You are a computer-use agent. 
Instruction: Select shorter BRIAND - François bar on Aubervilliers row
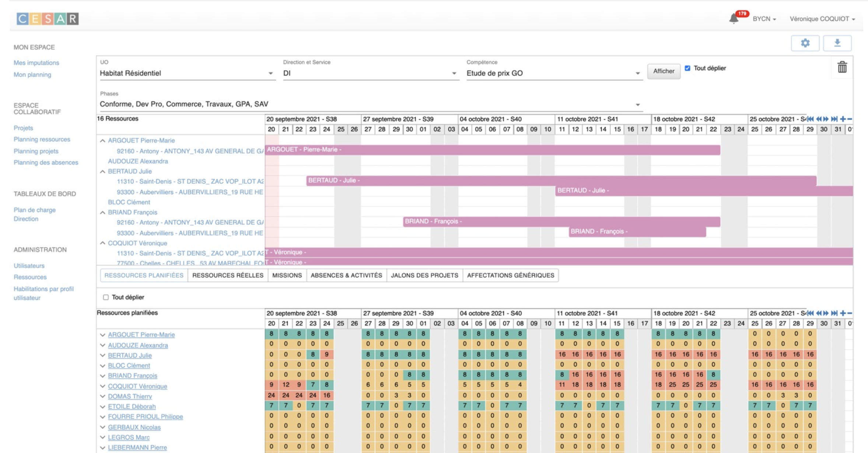637,232
